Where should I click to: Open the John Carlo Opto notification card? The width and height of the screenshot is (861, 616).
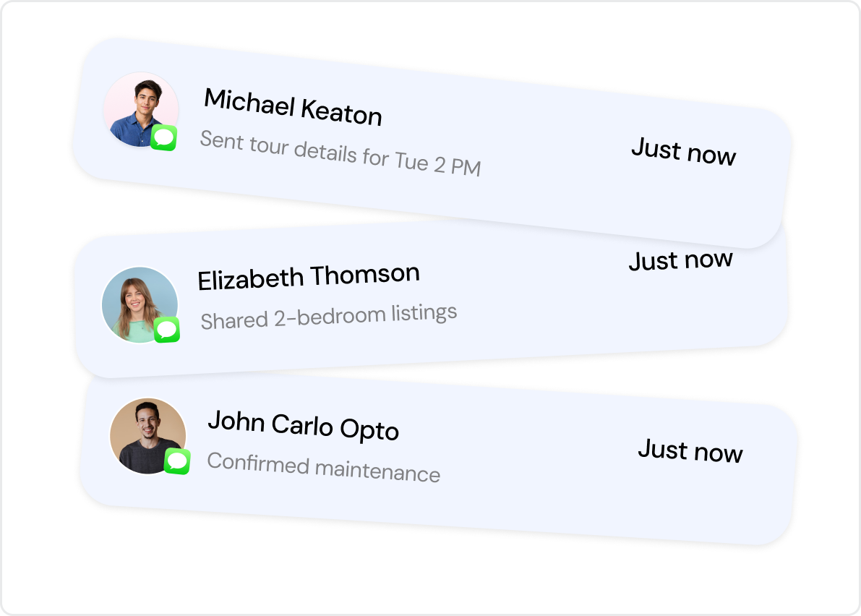point(438,460)
